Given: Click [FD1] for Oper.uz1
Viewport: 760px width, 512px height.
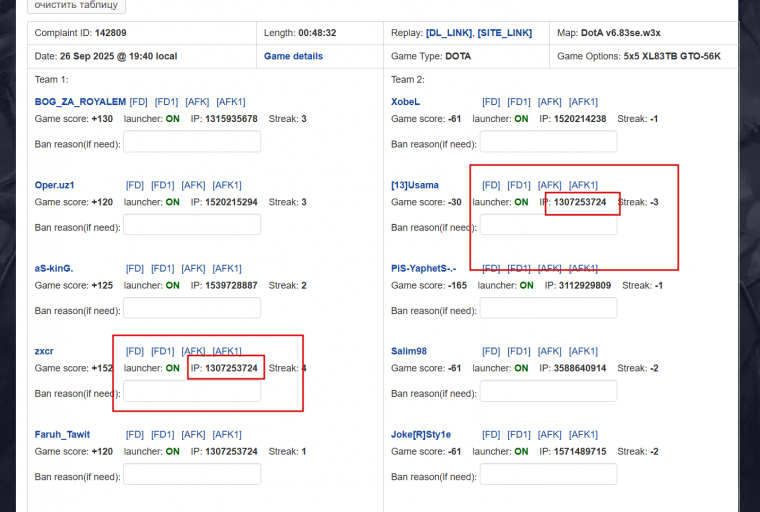Looking at the screenshot, I should coord(162,185).
